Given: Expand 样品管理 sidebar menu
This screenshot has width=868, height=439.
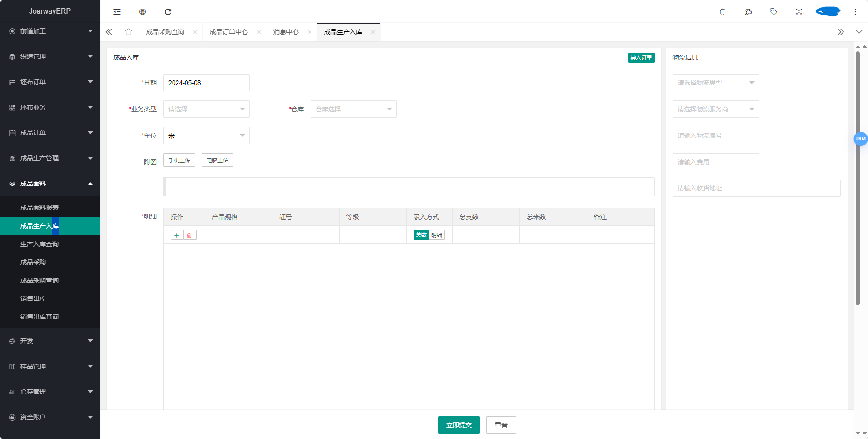Looking at the screenshot, I should (50, 366).
